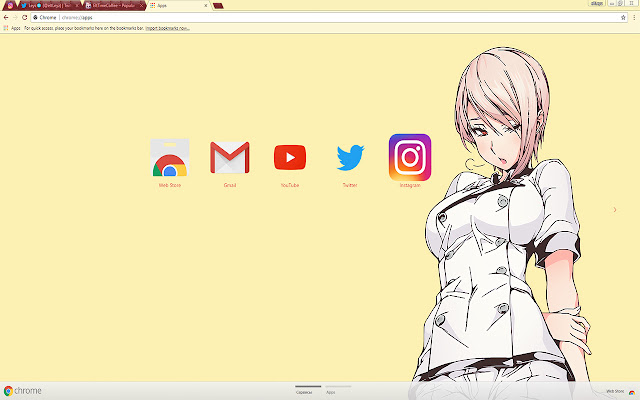Open the Chrome three-dot menu
This screenshot has height=400, width=640.
pos(634,18)
